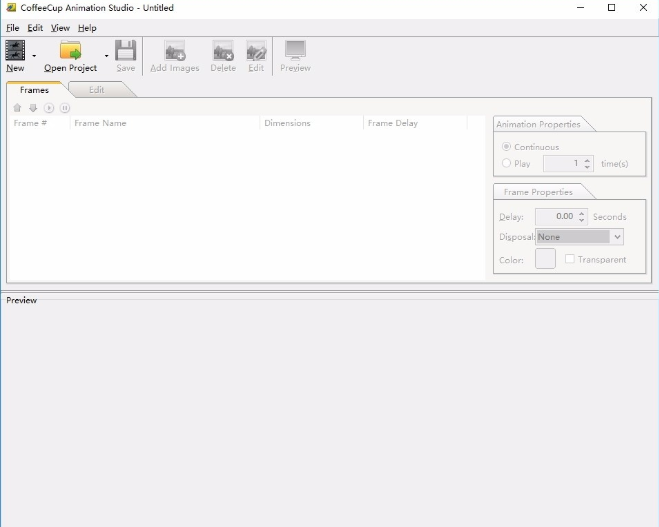Viewport: 659px width, 527px height.
Task: Open the File menu
Action: pyautogui.click(x=12, y=28)
